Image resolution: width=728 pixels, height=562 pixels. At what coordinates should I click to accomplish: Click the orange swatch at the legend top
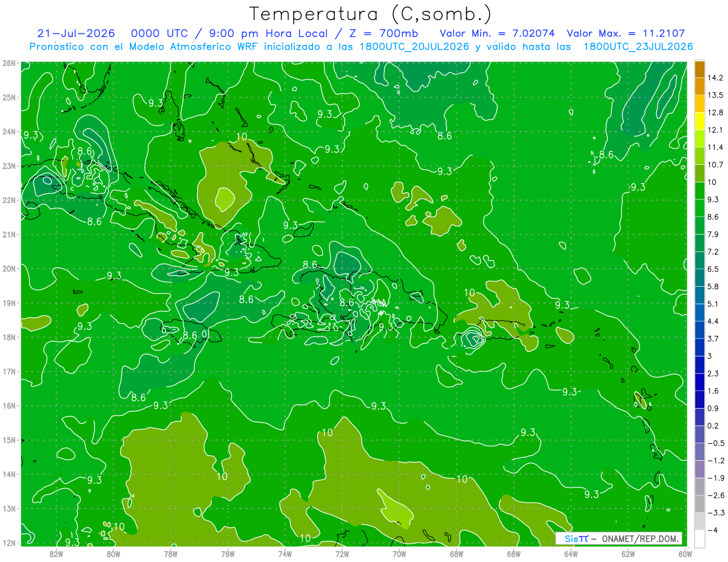click(x=699, y=69)
